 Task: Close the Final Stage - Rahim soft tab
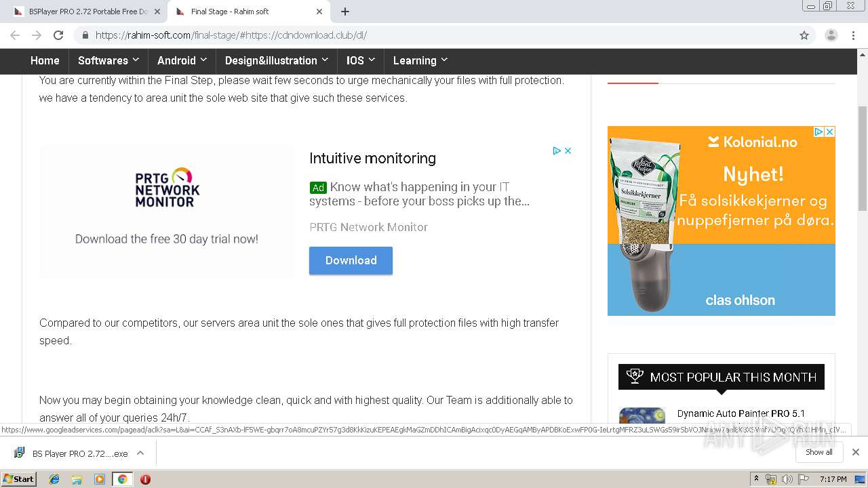(319, 12)
